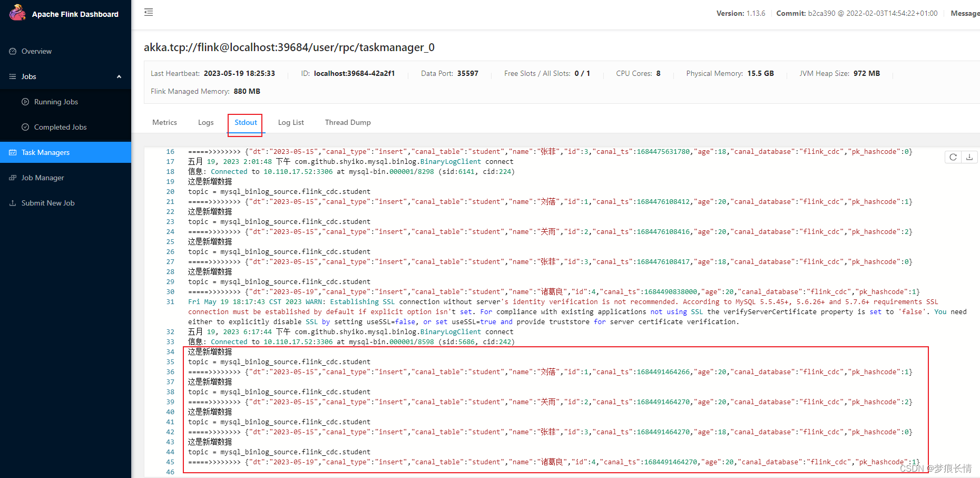Switch to the Logs tab
The height and width of the screenshot is (478, 980).
click(x=206, y=122)
